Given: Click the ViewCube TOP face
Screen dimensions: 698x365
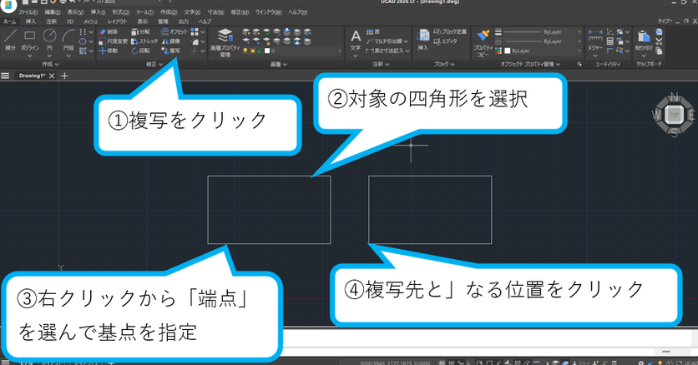Looking at the screenshot, I should pos(674,115).
